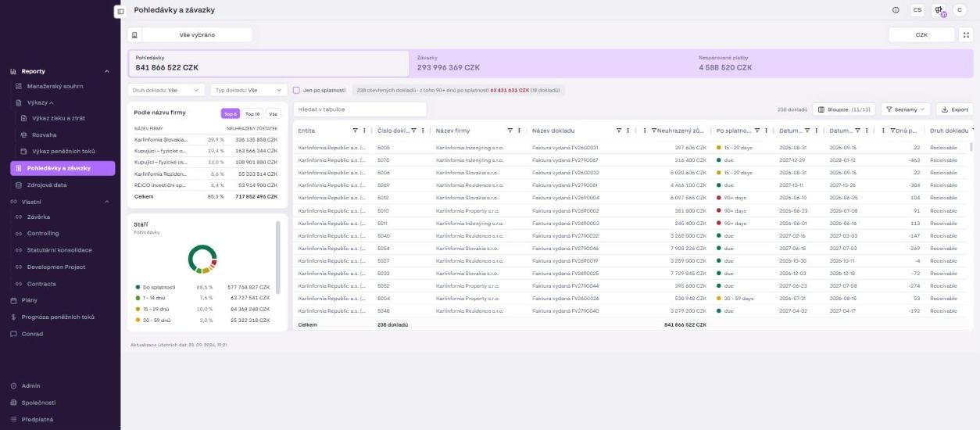
Task: Open the column menu dots for Entita
Action: click(x=364, y=131)
